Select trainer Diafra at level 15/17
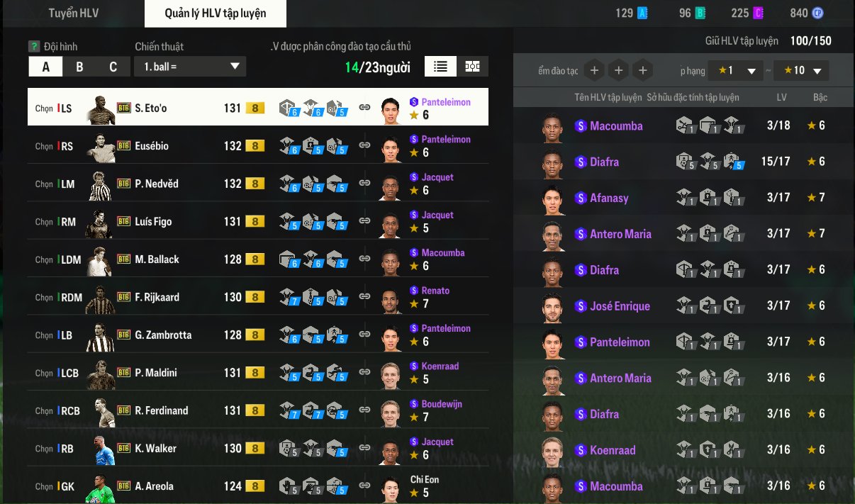Image resolution: width=855 pixels, height=504 pixels. click(x=683, y=162)
